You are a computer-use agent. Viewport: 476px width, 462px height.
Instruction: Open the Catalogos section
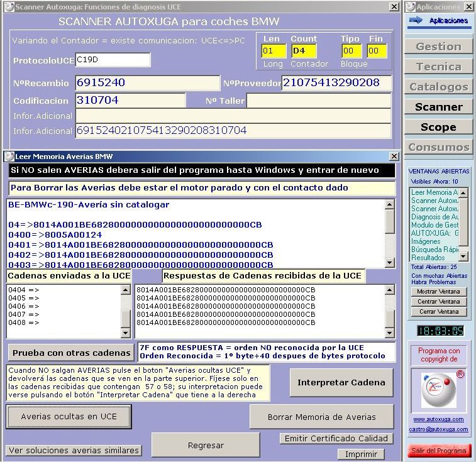point(438,87)
